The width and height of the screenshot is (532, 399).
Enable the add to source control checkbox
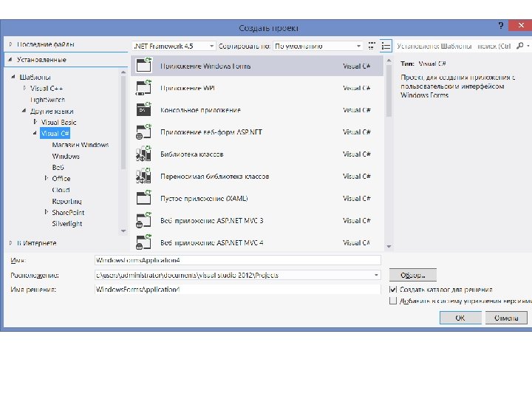[x=393, y=301]
